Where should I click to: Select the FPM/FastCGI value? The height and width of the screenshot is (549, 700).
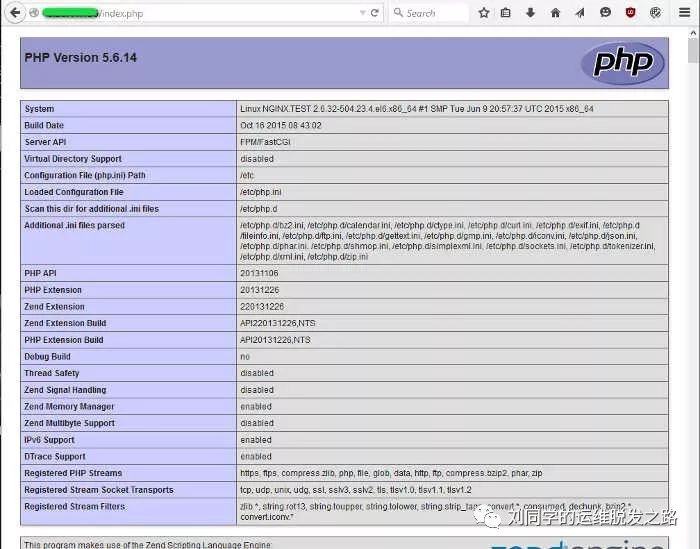[x=265, y=142]
